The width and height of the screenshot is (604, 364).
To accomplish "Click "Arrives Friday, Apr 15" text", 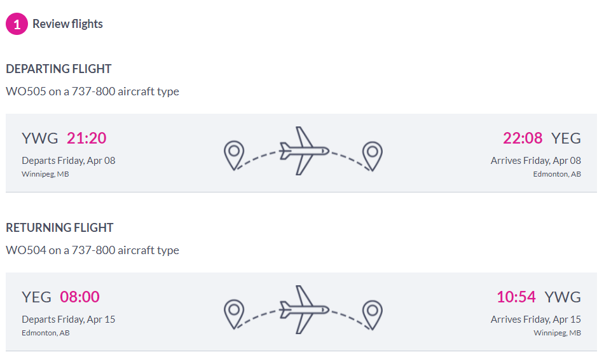I will click(x=535, y=319).
